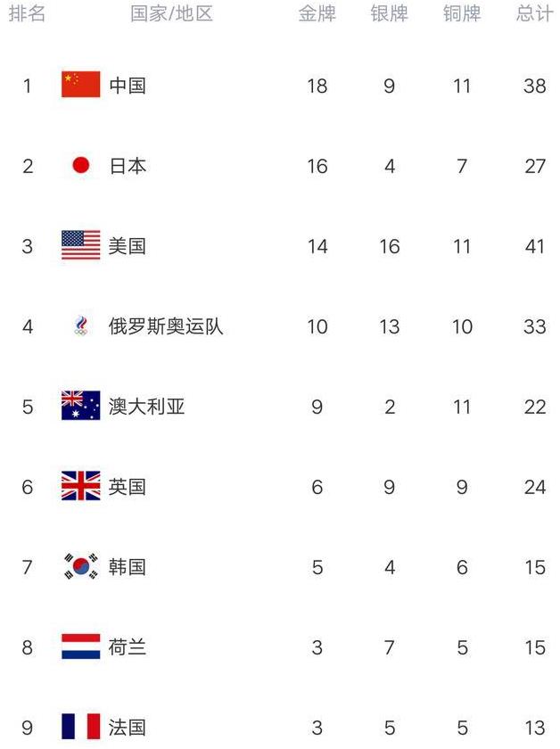
Task: Open the 俄罗斯奥运队 team name link
Action: tap(166, 326)
